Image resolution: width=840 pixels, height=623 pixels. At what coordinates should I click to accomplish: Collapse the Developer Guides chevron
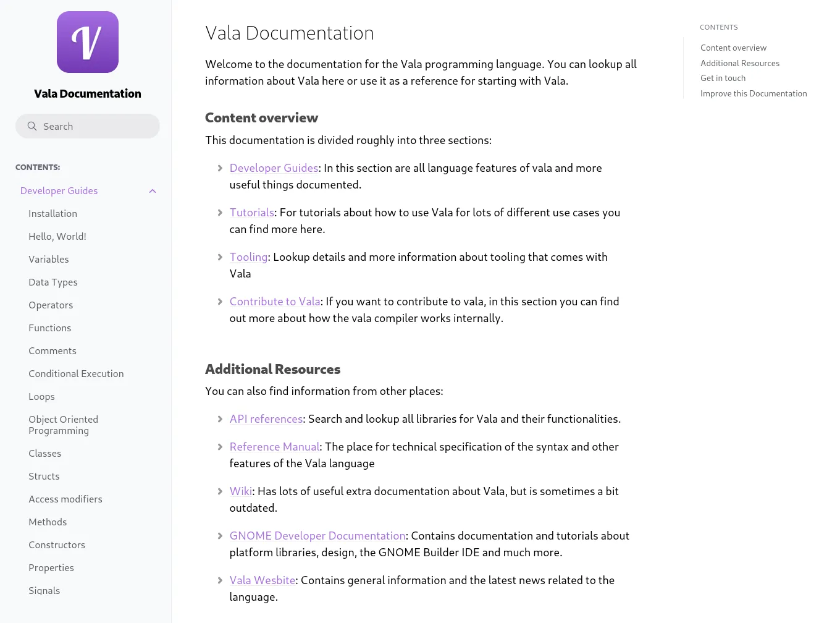click(153, 191)
